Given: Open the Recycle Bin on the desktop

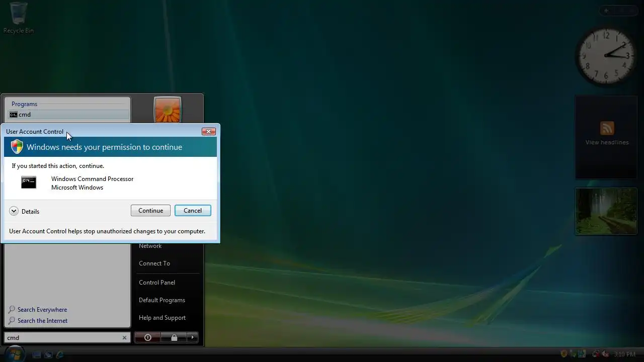Looking at the screenshot, I should [x=19, y=18].
